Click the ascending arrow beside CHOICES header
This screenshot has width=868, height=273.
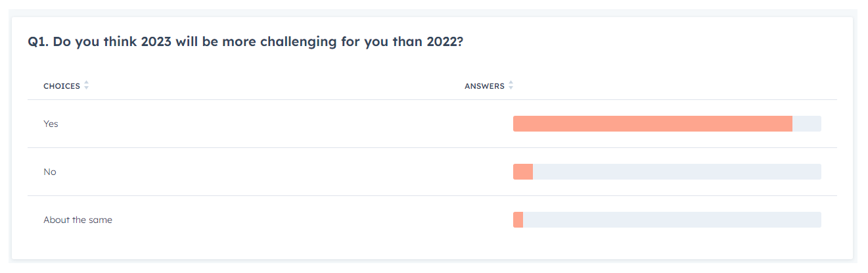(x=86, y=83)
